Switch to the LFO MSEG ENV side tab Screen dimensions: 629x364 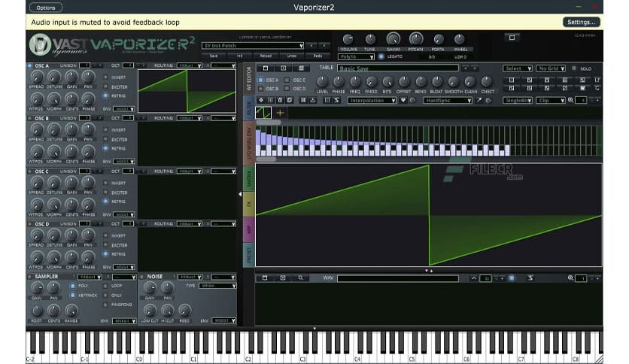pyautogui.click(x=249, y=144)
